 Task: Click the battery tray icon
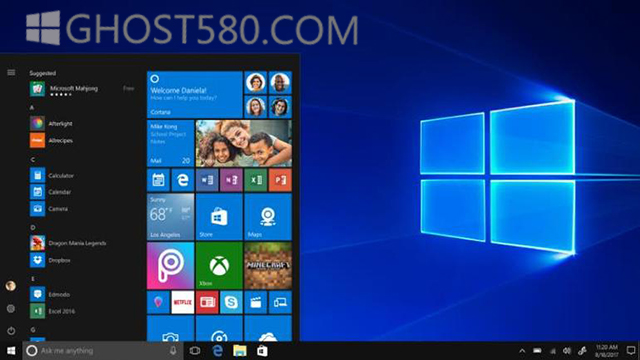tap(537, 351)
